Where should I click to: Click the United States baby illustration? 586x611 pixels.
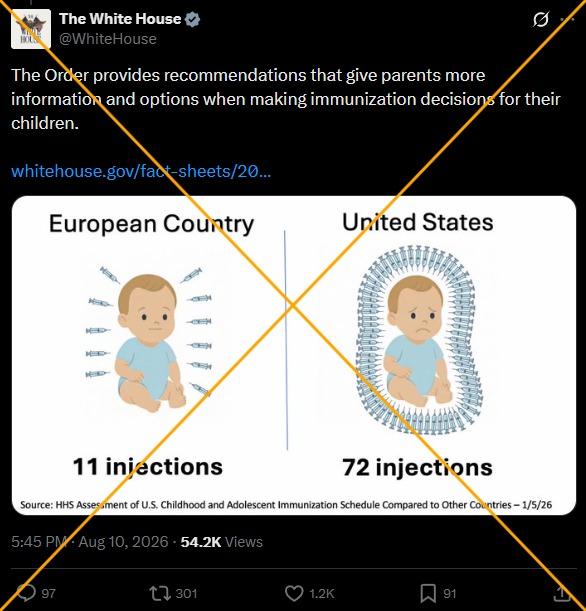[x=419, y=340]
